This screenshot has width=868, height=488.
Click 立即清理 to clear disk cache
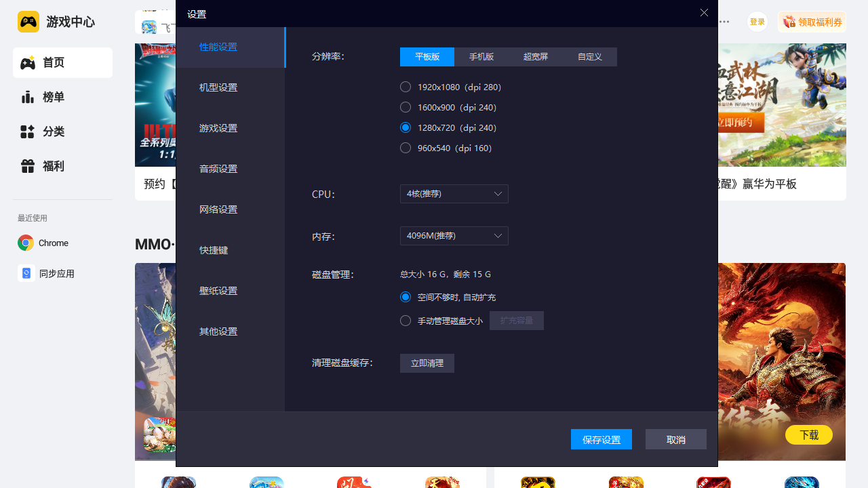pyautogui.click(x=427, y=363)
